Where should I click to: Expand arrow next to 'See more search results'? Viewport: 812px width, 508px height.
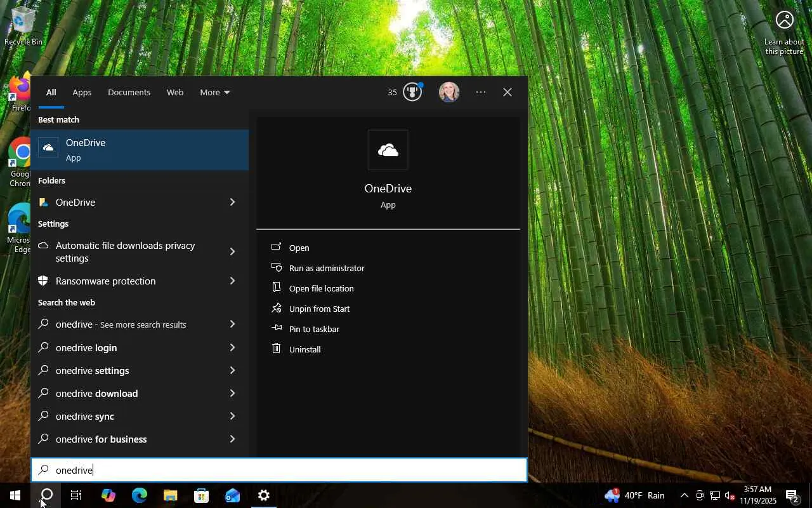pyautogui.click(x=233, y=324)
